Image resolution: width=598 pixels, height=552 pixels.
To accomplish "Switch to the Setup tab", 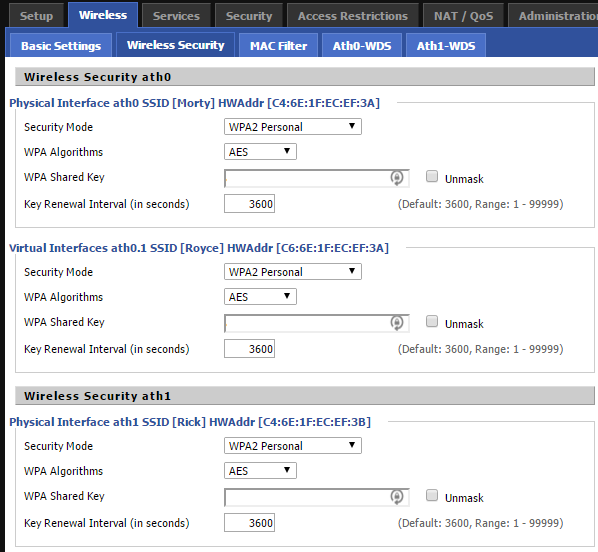I will pyautogui.click(x=36, y=16).
